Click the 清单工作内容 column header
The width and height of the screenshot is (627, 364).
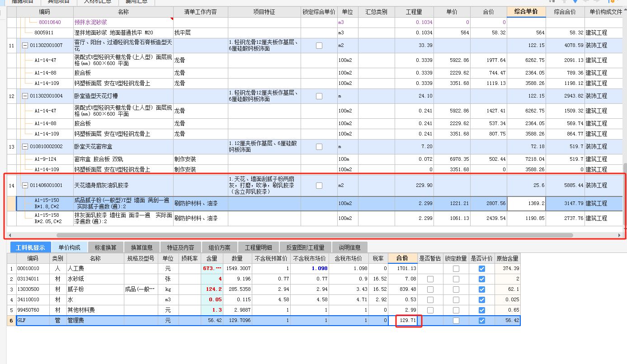(201, 12)
